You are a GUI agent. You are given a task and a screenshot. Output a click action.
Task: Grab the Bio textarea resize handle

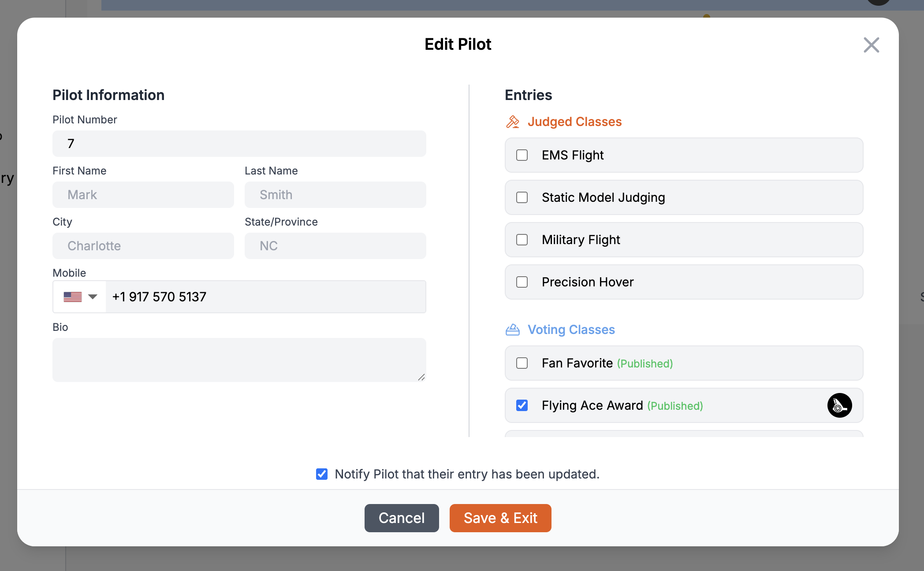(x=421, y=377)
